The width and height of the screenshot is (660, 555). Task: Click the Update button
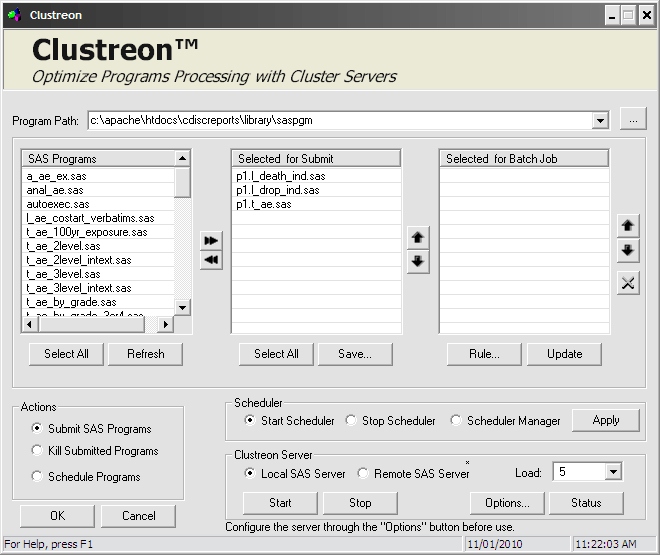pos(564,354)
